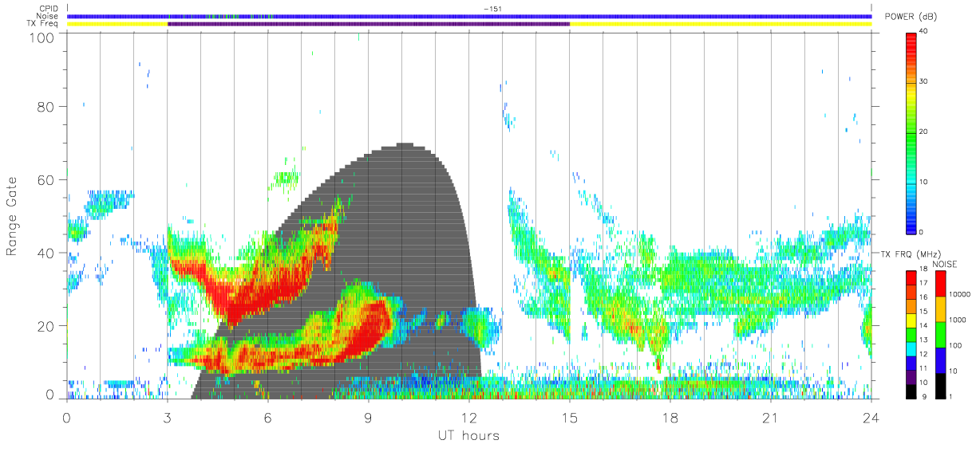Click the blue Noise strip above the plot

pyautogui.click(x=468, y=16)
